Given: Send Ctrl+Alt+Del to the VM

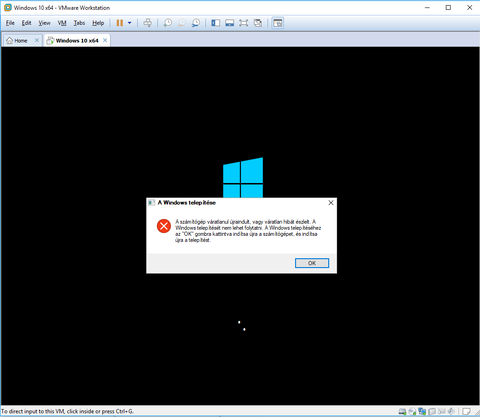Looking at the screenshot, I should (147, 23).
